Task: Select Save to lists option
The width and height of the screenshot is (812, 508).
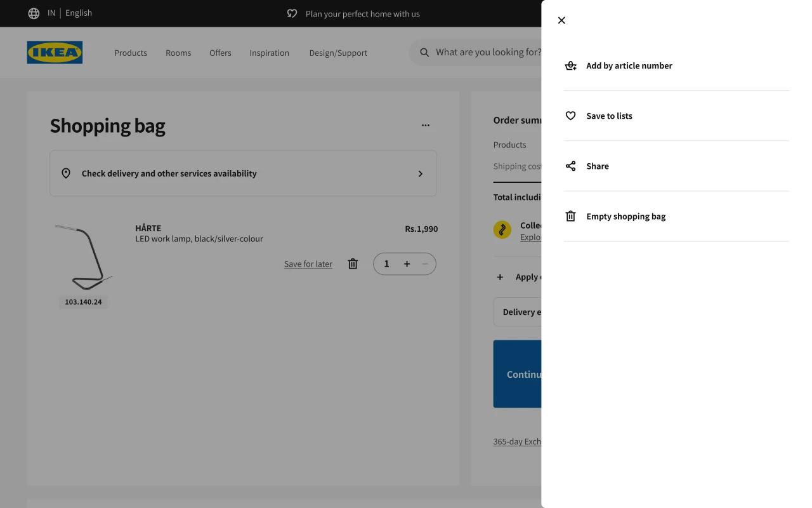Action: pos(676,116)
